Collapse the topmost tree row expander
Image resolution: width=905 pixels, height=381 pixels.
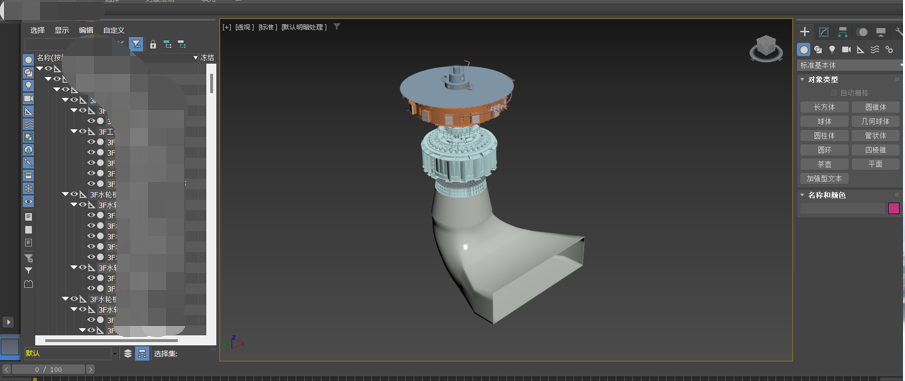tap(40, 69)
